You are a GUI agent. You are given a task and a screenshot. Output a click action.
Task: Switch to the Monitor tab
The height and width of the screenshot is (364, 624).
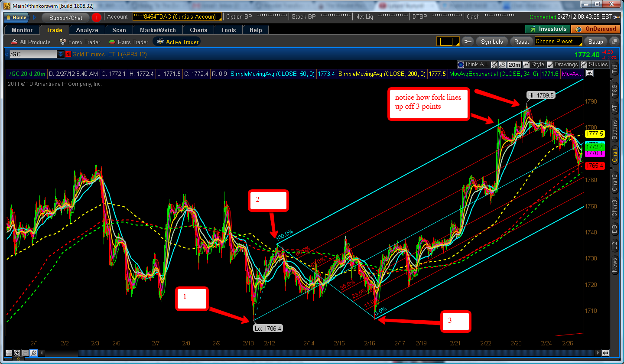pyautogui.click(x=22, y=30)
